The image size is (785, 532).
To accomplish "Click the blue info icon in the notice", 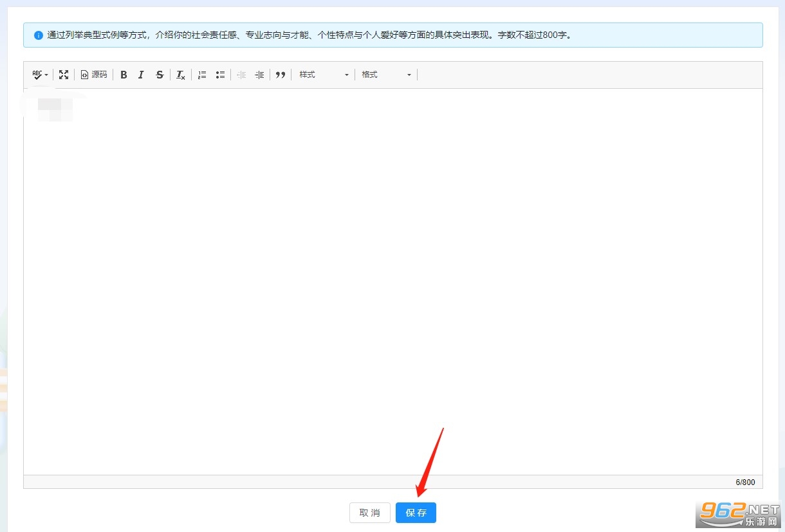I will pyautogui.click(x=39, y=35).
